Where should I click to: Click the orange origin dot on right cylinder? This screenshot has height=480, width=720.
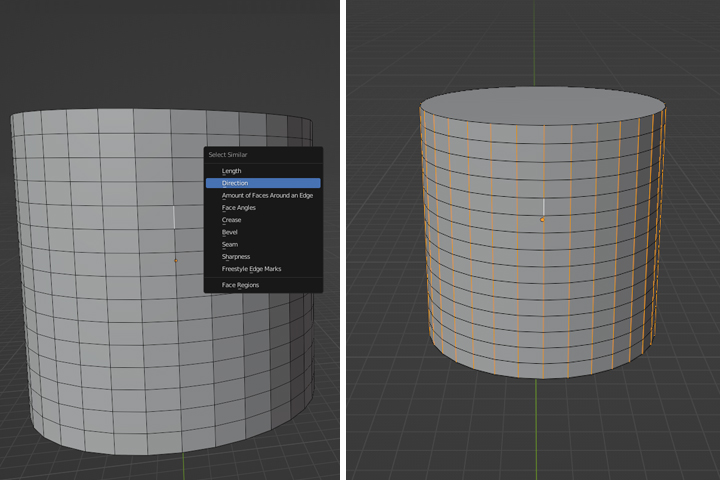[542, 220]
